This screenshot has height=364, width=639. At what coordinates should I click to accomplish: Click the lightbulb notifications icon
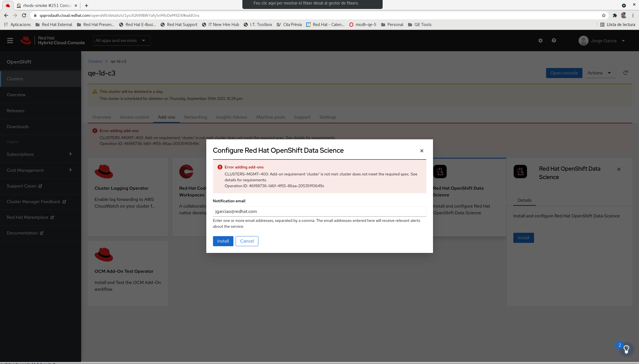[x=626, y=349]
